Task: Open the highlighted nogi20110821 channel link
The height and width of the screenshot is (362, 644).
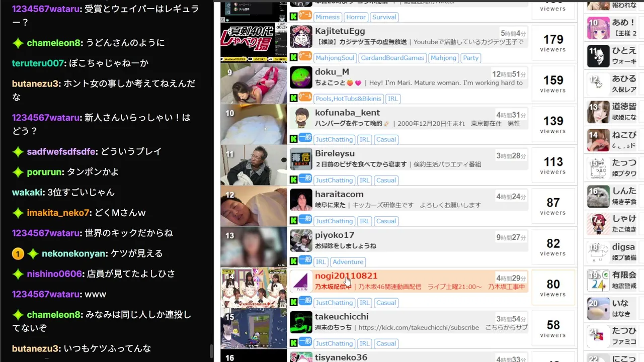Action: click(346, 276)
